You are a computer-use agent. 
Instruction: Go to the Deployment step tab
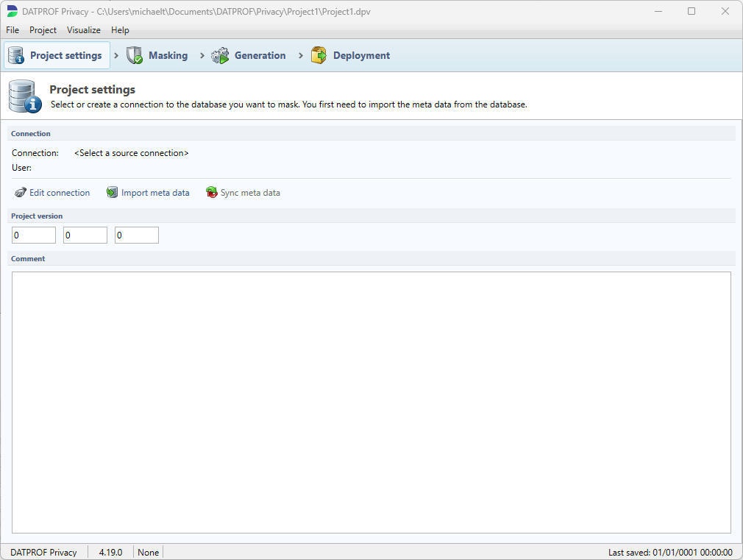361,55
